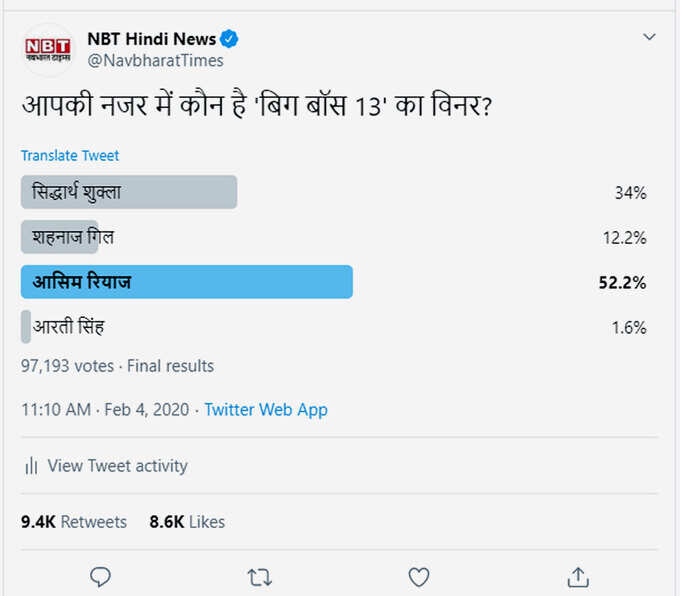This screenshot has width=680, height=596.
Task: Select the 12.2% poll option bar
Action: tap(60, 237)
